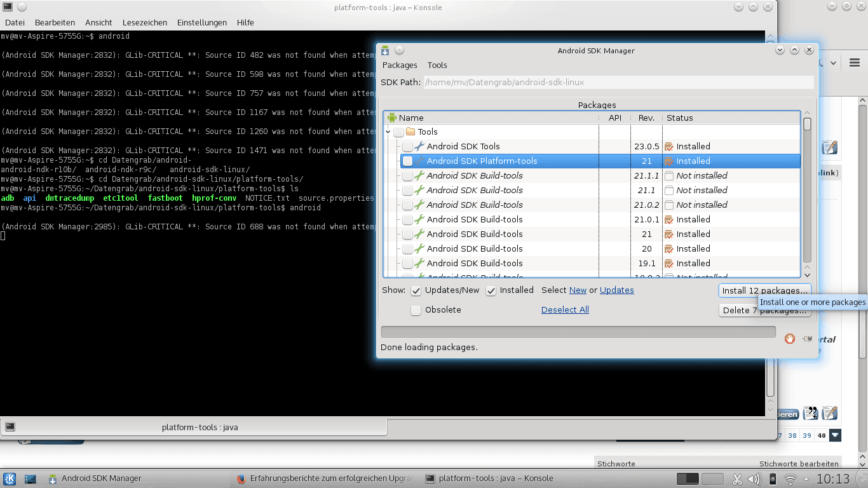The height and width of the screenshot is (488, 868).
Task: Go to forum page 39
Action: (x=807, y=435)
